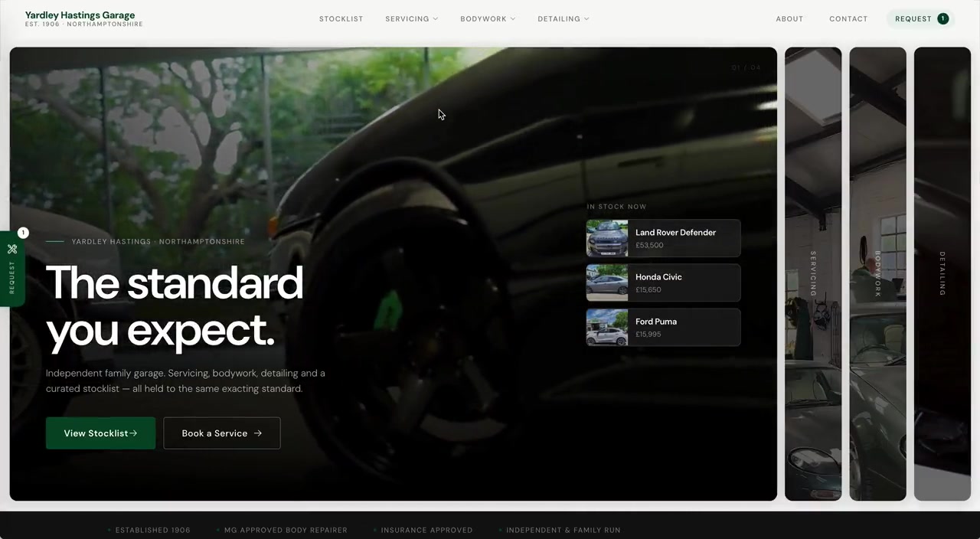The image size is (980, 539).
Task: Expand the Detailing dropdown chevron
Action: click(586, 18)
